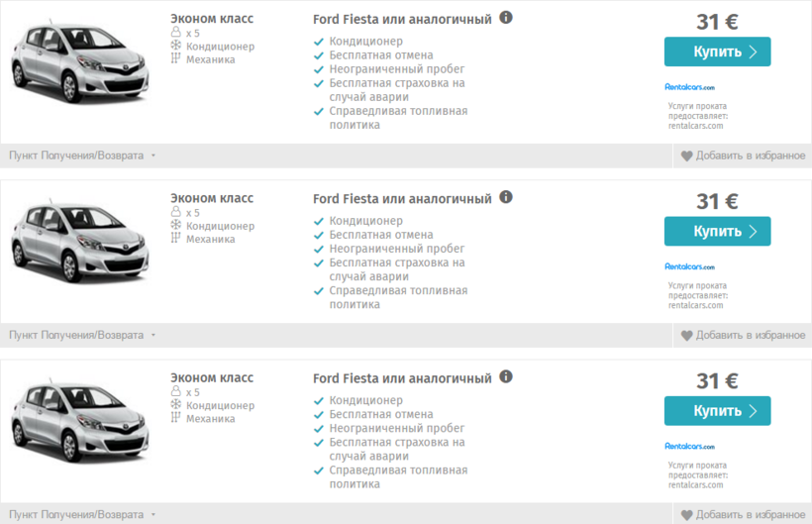Click passenger seats icon in second listing
812x524 pixels.
pos(176,212)
